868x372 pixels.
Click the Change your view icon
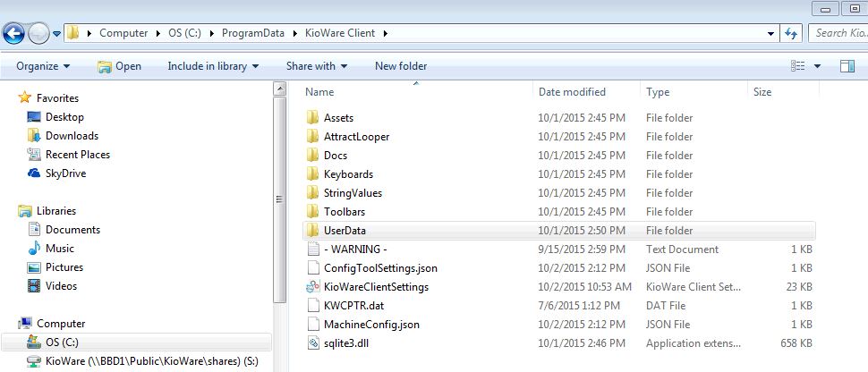point(797,66)
